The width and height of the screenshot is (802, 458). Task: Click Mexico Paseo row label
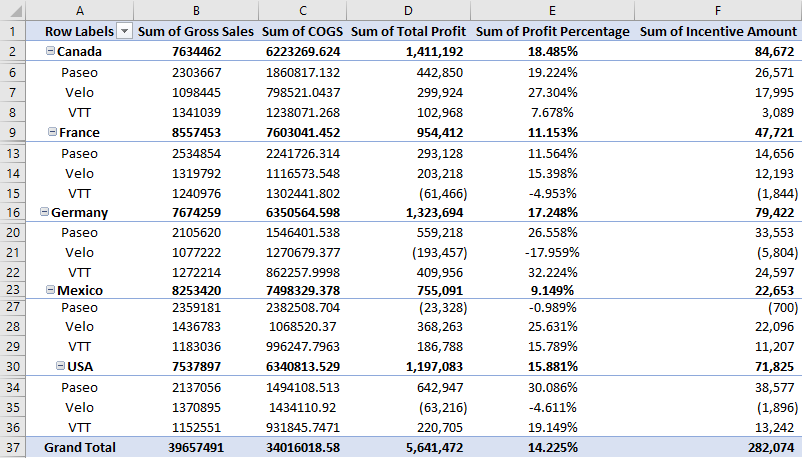click(79, 307)
